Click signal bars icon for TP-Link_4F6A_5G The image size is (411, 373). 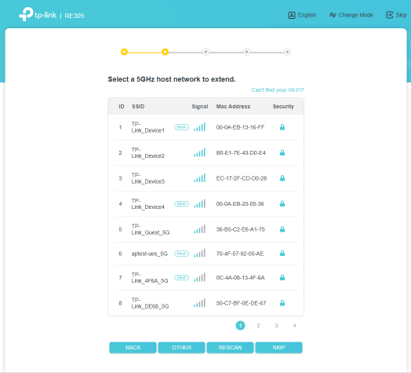tap(200, 277)
